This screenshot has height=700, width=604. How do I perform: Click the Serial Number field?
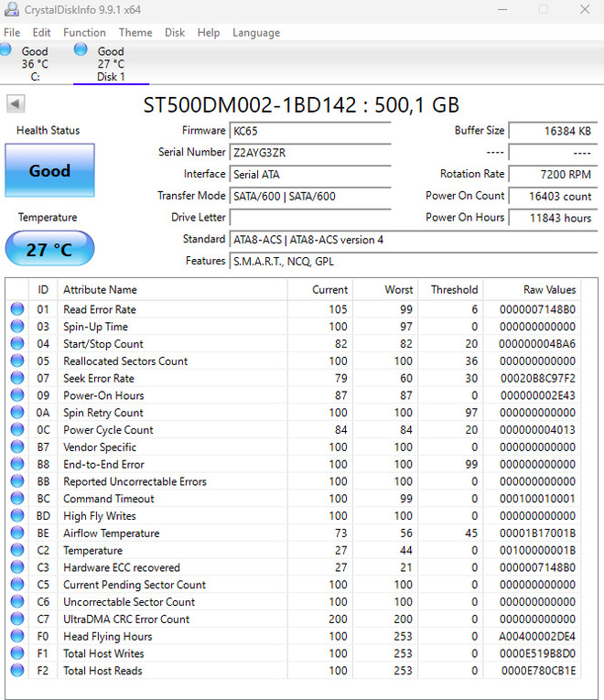(x=310, y=153)
